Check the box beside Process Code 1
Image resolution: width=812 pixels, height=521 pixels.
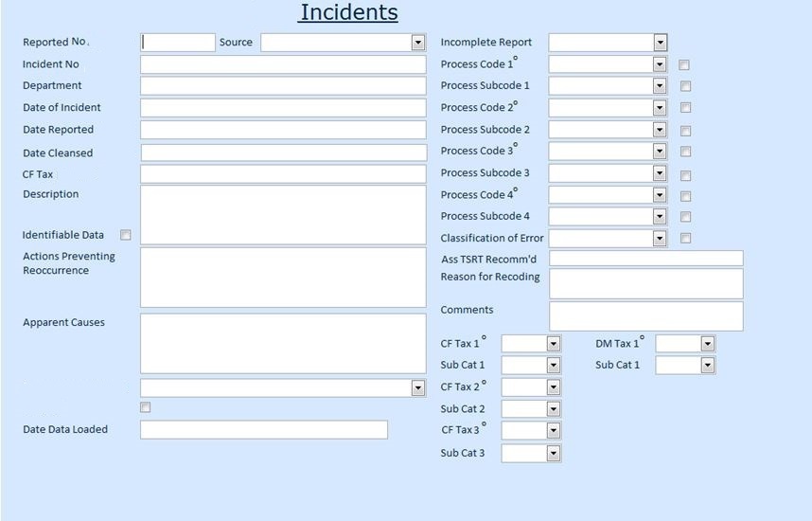[684, 65]
